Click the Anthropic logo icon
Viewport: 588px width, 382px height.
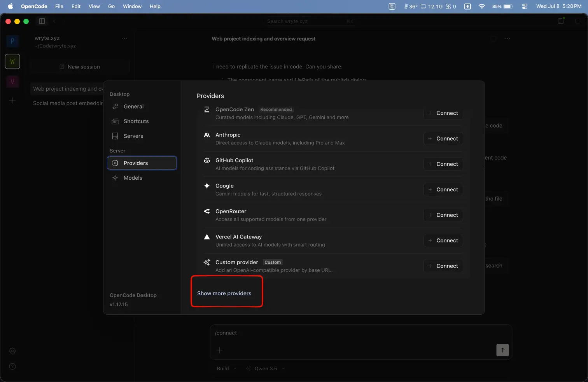click(207, 135)
